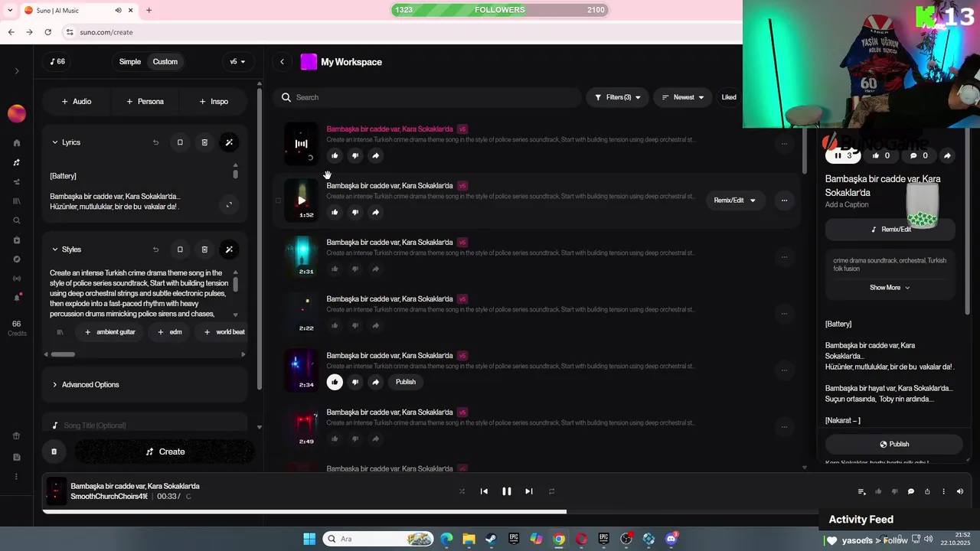Like the 1:52 song
Image resolution: width=980 pixels, height=551 pixels.
coord(335,212)
